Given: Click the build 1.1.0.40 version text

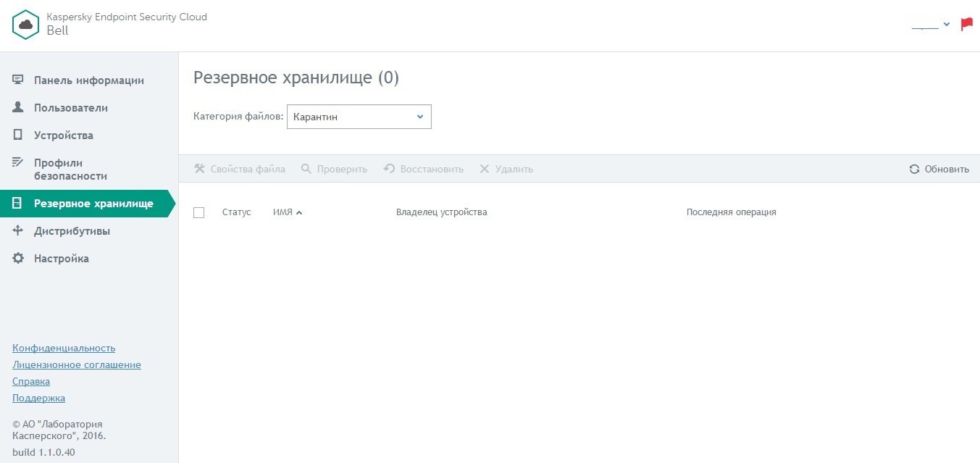Looking at the screenshot, I should [x=43, y=453].
